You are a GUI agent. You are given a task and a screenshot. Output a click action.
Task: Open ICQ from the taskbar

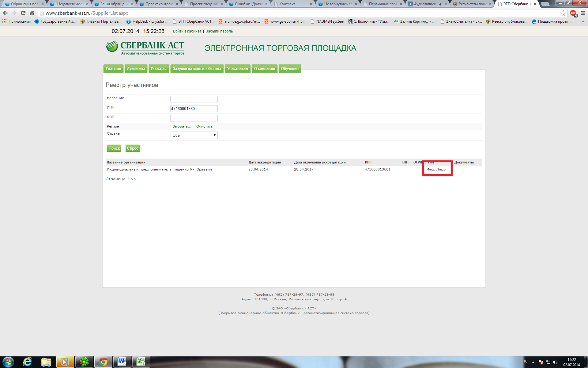tap(84, 362)
